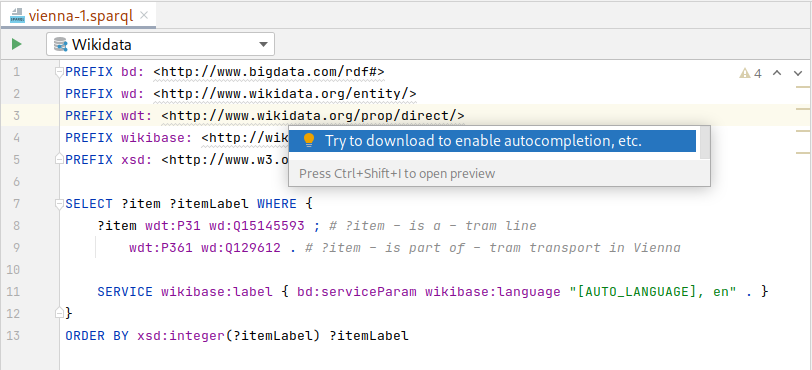
Task: Click the SERVICE keyword on line 11
Action: pos(125,292)
